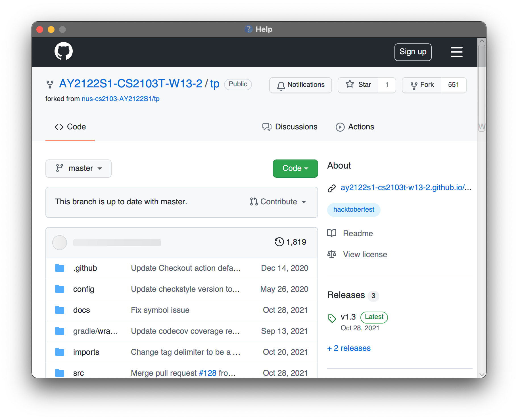The width and height of the screenshot is (518, 420).
Task: Open pull request #128 link
Action: tap(208, 373)
